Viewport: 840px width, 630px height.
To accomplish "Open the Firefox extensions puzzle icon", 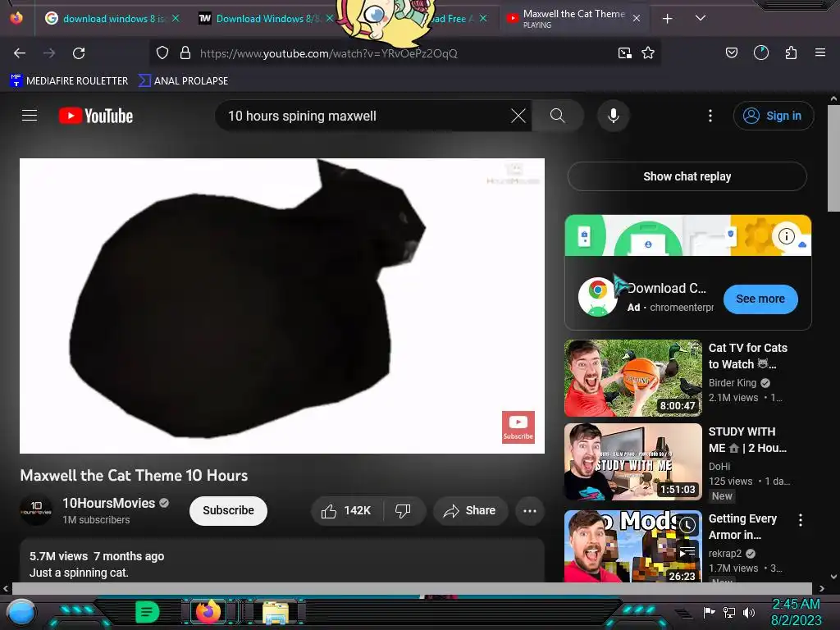I will 791,53.
